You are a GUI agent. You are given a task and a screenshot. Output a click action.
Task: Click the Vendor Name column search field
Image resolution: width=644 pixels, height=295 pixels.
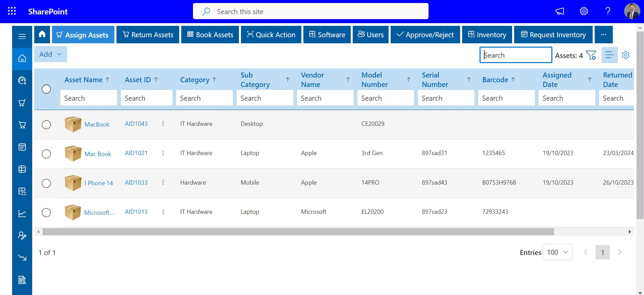(325, 98)
